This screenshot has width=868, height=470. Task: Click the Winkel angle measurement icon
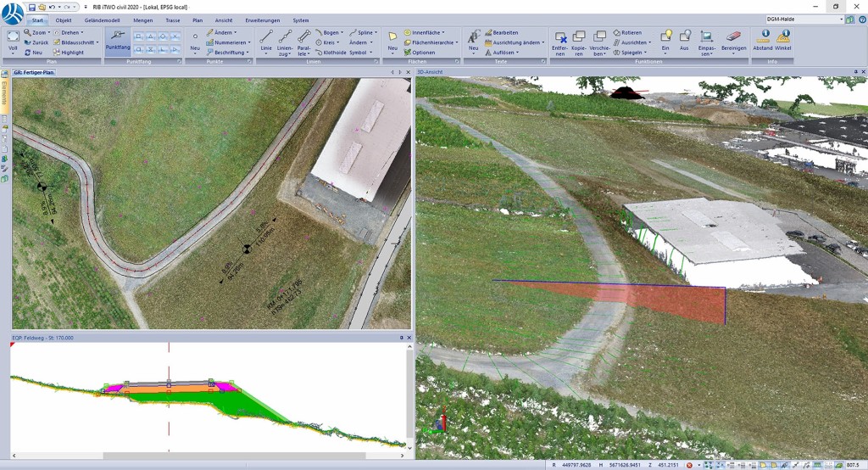coord(783,39)
